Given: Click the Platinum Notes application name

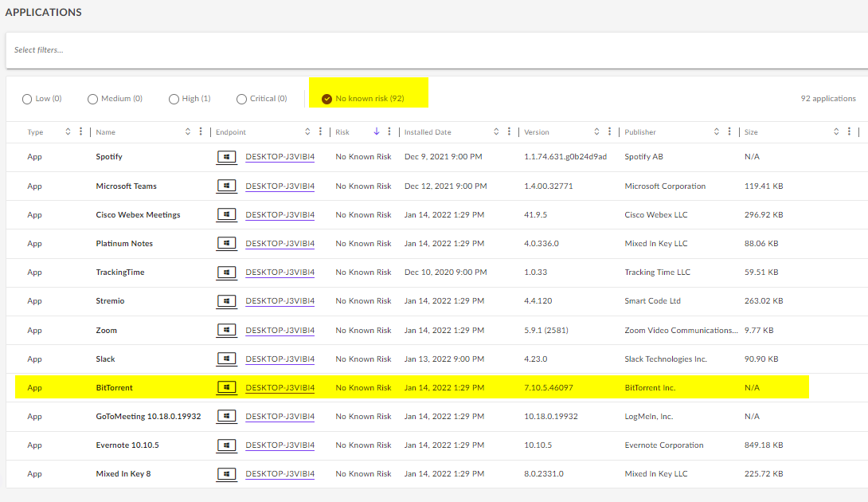Looking at the screenshot, I should (124, 244).
